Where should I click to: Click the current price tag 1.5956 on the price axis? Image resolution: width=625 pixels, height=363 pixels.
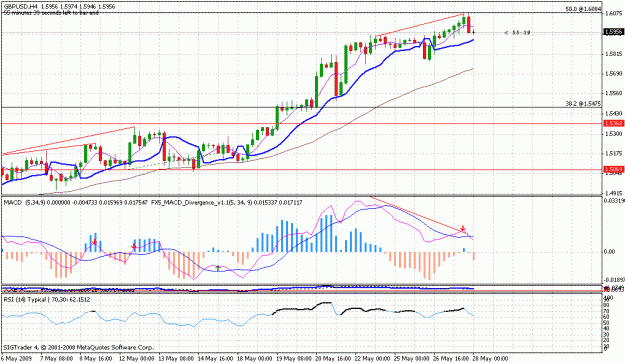613,32
